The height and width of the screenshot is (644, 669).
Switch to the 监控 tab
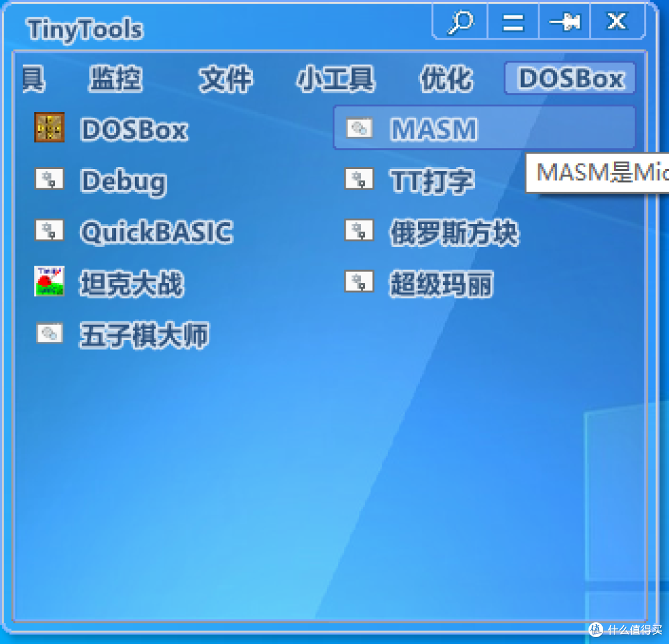116,79
